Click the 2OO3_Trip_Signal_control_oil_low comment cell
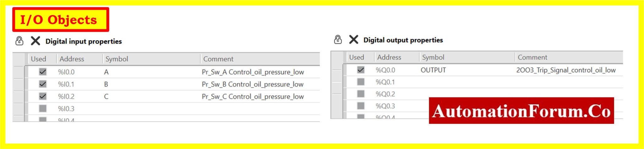The width and height of the screenshot is (644, 149). point(566,70)
